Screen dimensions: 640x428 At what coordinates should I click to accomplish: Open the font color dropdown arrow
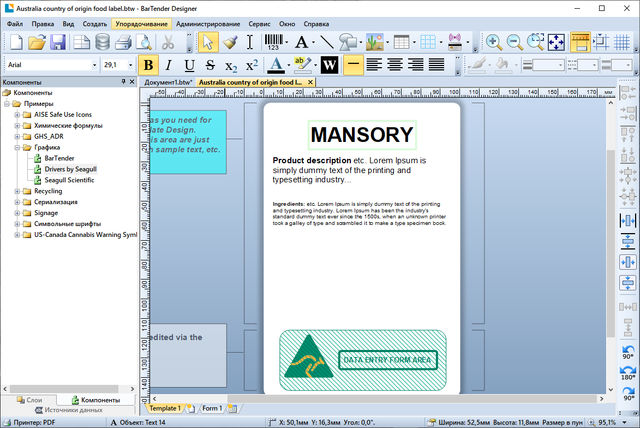point(289,65)
